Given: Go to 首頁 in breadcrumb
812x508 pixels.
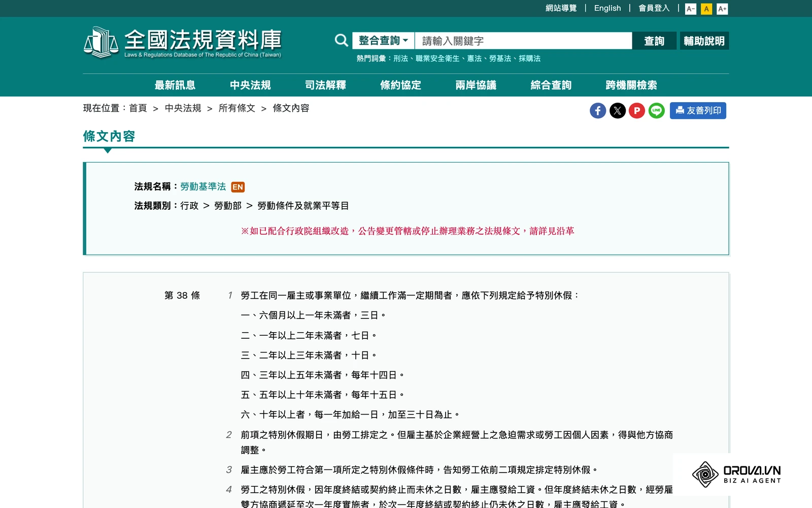Looking at the screenshot, I should pyautogui.click(x=138, y=108).
